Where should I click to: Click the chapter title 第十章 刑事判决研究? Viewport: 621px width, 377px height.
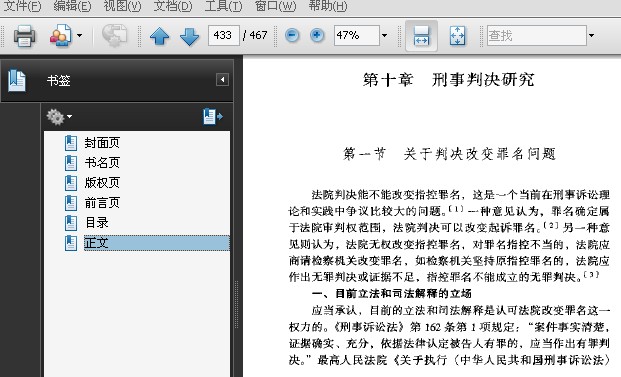click(449, 80)
